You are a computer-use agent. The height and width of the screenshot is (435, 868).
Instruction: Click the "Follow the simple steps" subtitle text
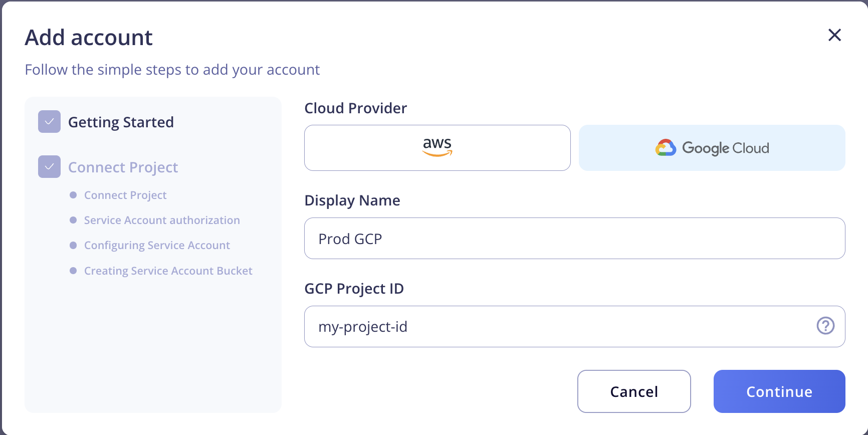(172, 70)
